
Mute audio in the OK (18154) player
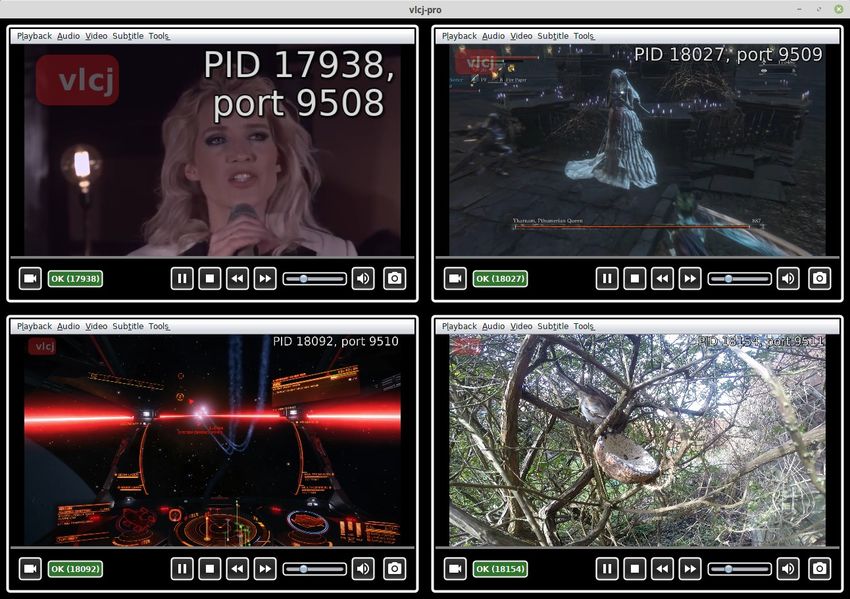click(788, 569)
